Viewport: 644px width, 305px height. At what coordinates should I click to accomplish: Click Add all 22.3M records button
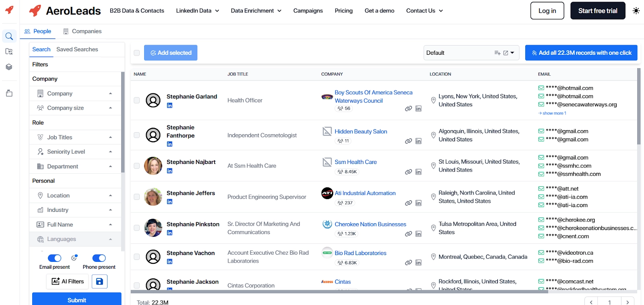[581, 53]
